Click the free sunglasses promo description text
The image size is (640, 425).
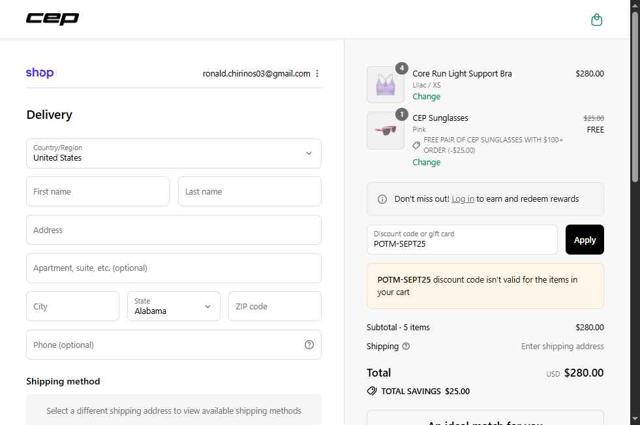pyautogui.click(x=493, y=145)
